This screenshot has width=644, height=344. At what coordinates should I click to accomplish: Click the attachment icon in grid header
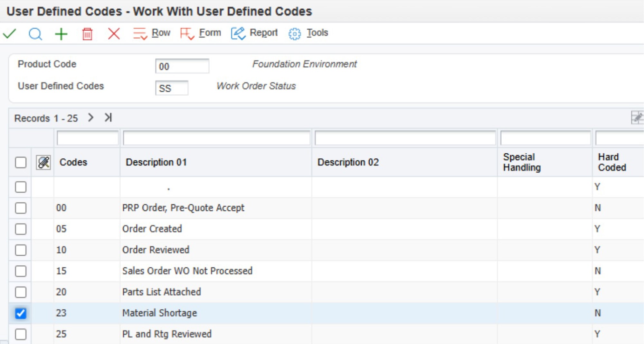click(43, 162)
